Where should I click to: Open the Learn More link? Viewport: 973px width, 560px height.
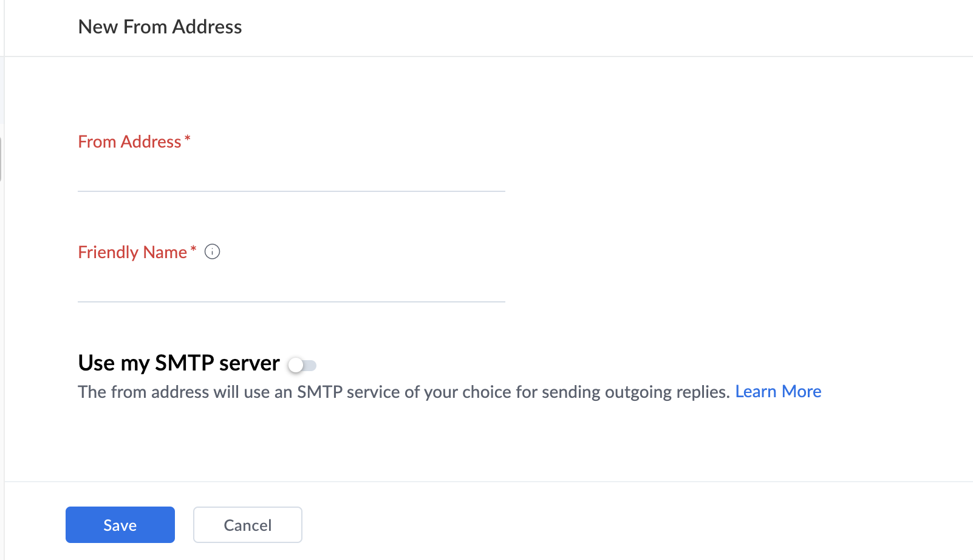tap(778, 391)
